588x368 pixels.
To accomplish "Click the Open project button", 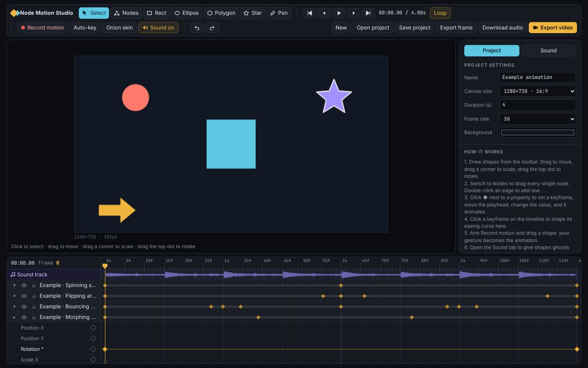I will coord(373,27).
